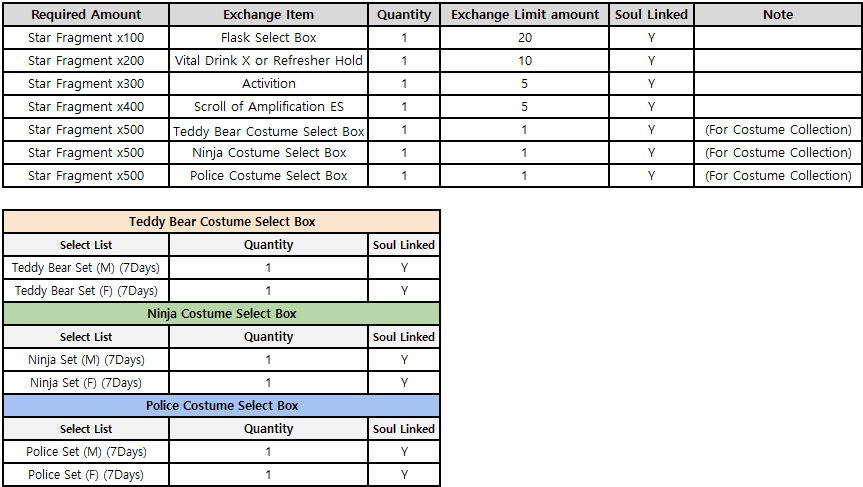
Task: Select the Teddy Bear Set (M) (7Days) cell
Action: point(86,268)
